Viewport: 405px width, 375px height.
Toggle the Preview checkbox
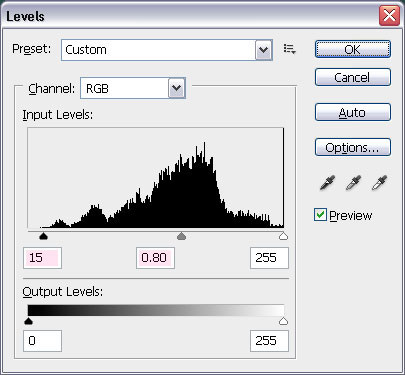[x=320, y=215]
